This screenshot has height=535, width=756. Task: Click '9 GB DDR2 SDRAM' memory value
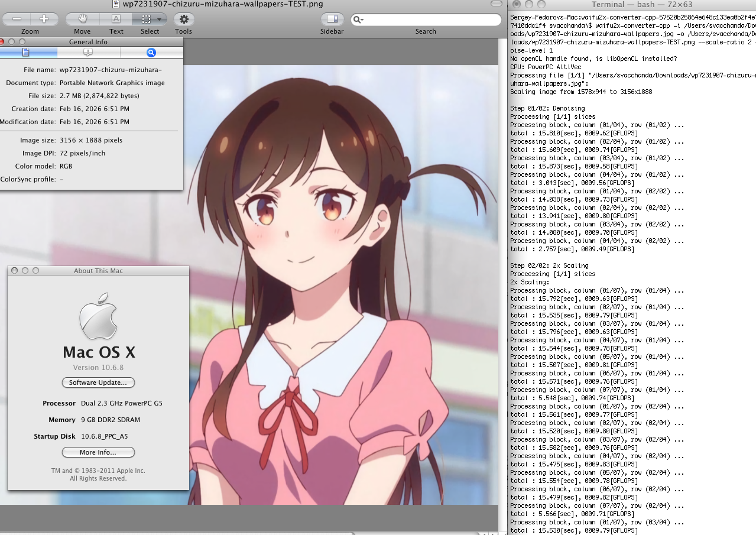click(111, 420)
